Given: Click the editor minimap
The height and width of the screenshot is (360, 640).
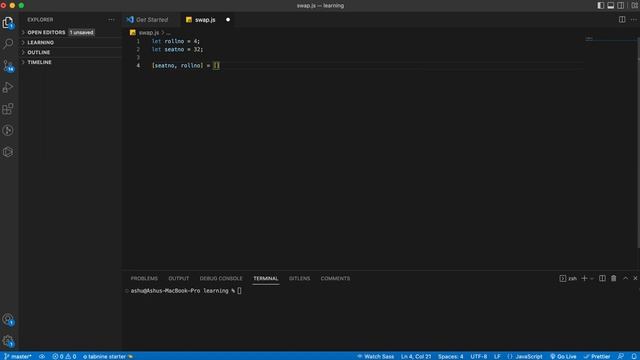Looking at the screenshot, I should [610, 39].
